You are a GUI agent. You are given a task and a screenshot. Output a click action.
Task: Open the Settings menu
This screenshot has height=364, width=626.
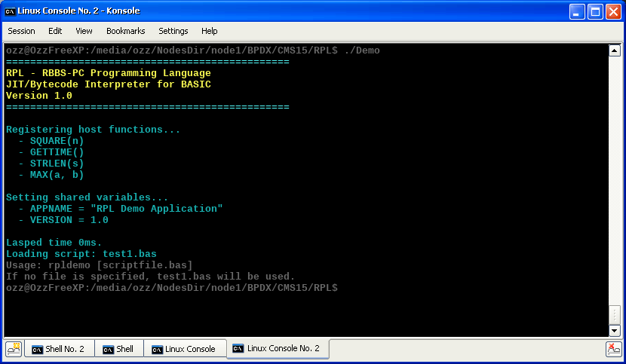(173, 31)
